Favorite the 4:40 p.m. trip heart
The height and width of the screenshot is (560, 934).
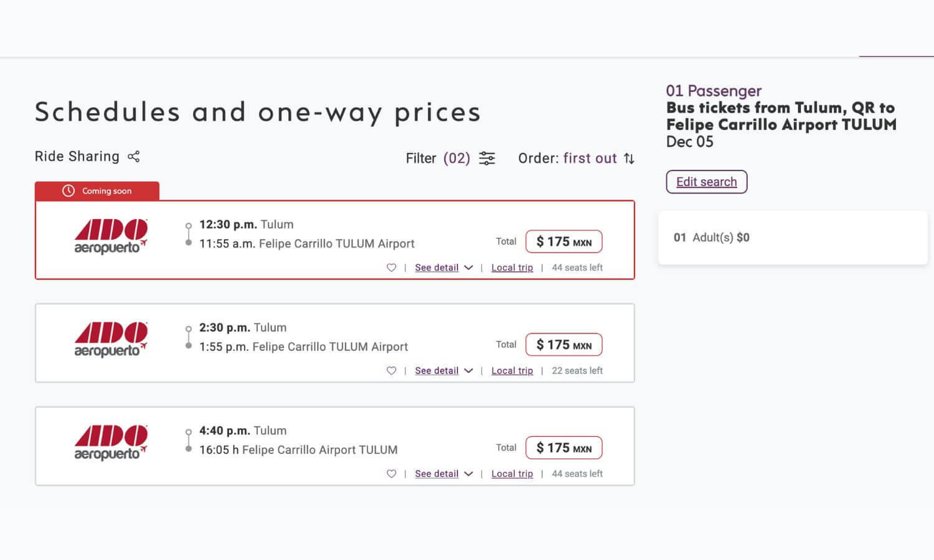click(391, 474)
